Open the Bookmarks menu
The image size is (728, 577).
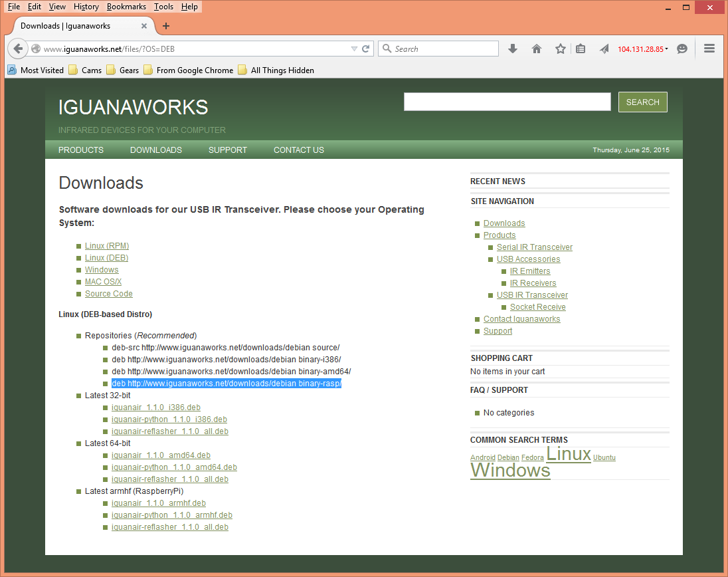[126, 7]
